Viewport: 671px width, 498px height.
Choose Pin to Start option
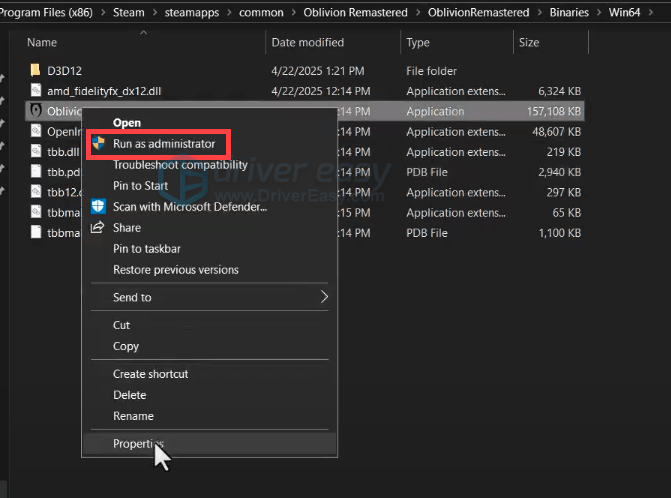[140, 186]
